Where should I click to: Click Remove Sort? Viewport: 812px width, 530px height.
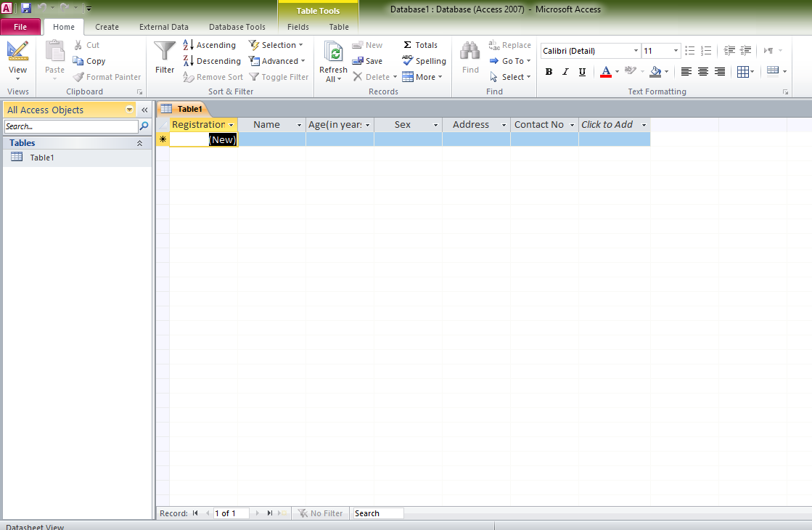pos(213,77)
